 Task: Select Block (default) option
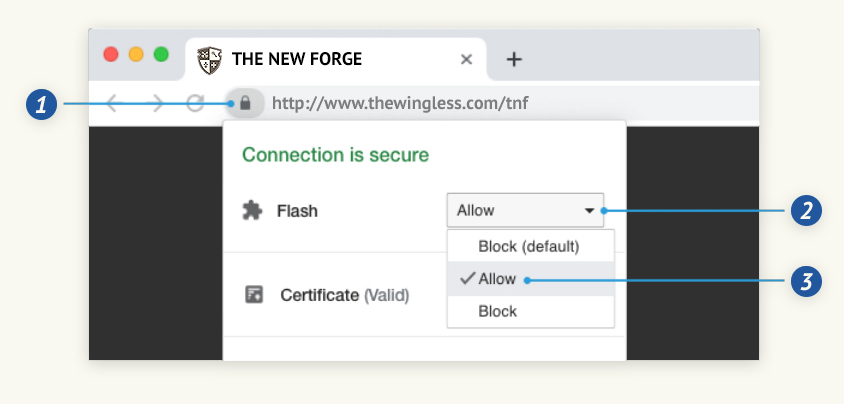point(530,246)
